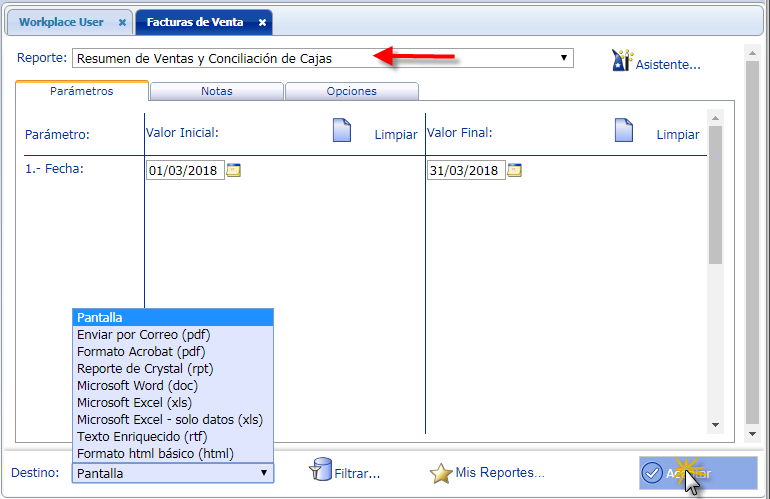The width and height of the screenshot is (770, 499).
Task: Click the 'Parámetro:' column header
Action: coord(57,135)
